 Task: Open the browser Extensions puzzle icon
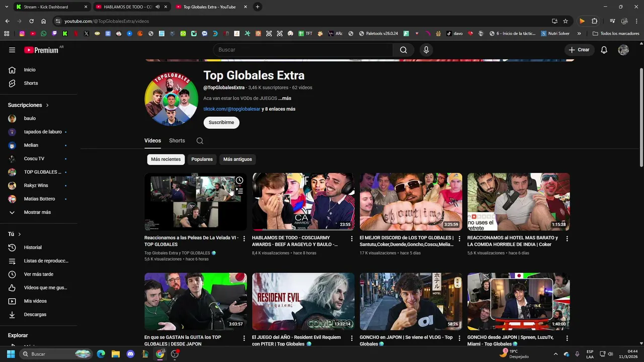click(594, 21)
